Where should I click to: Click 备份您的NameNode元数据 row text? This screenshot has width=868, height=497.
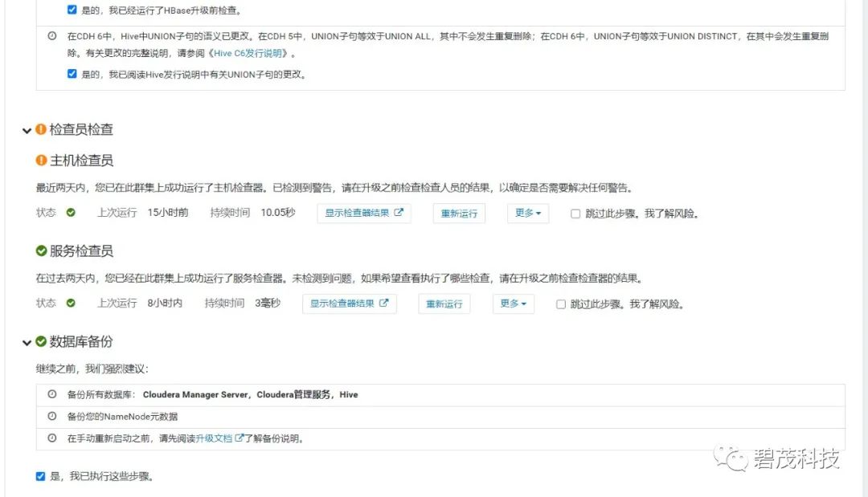[x=122, y=417]
